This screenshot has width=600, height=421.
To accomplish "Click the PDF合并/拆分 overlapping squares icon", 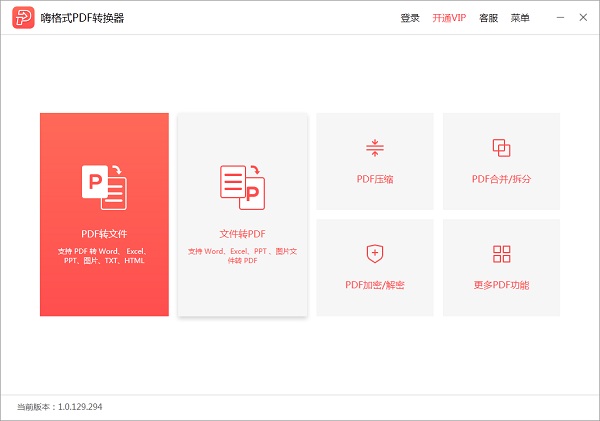I will pos(501,148).
